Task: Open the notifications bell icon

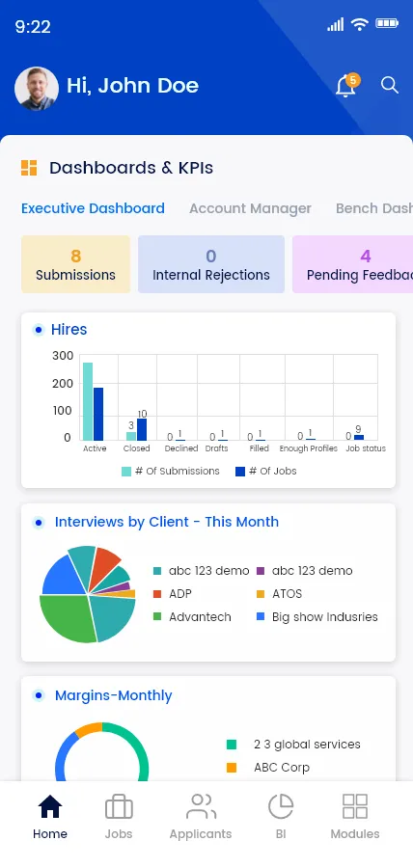Action: (346, 86)
